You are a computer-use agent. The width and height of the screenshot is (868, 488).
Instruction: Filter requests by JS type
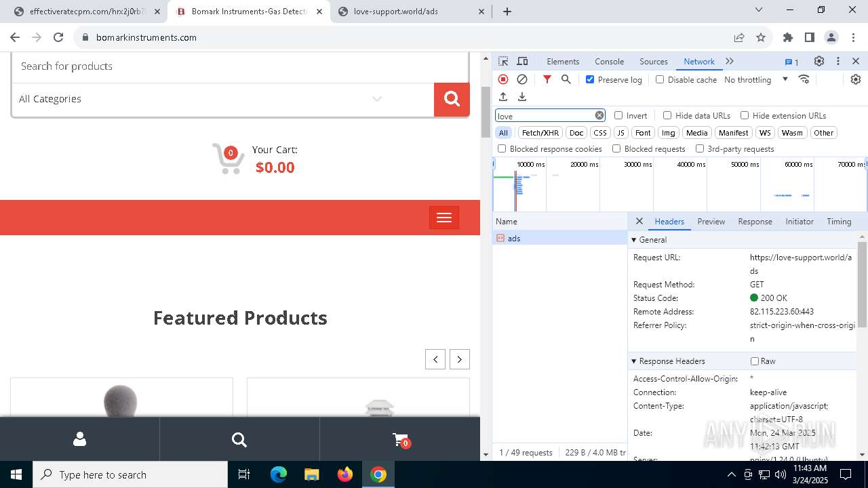pyautogui.click(x=620, y=133)
